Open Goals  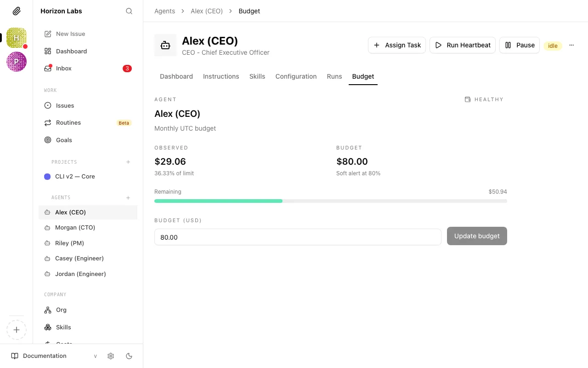pos(88,140)
